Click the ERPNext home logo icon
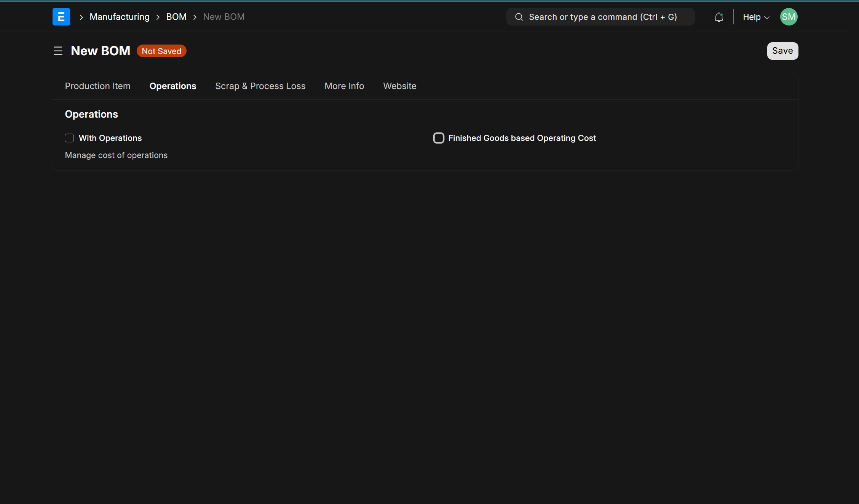859x504 pixels. point(61,17)
